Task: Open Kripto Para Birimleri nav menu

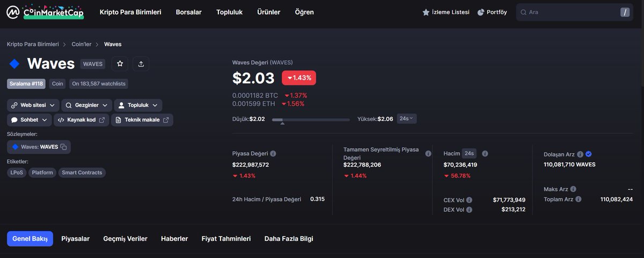Action: (130, 12)
